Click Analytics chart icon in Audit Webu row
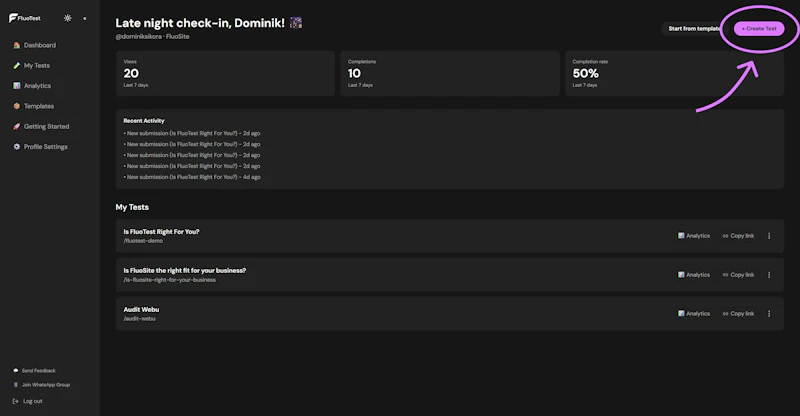 coord(681,313)
